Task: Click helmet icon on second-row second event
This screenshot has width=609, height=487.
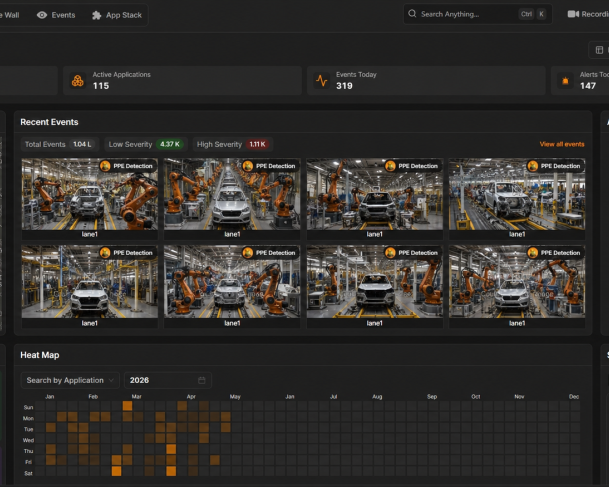Action: click(x=248, y=253)
